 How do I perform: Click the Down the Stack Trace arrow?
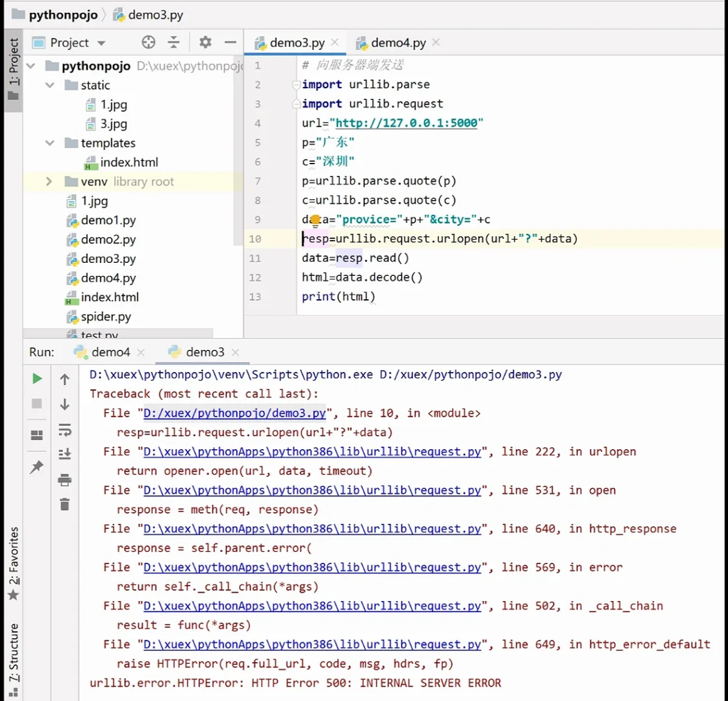pos(64,404)
